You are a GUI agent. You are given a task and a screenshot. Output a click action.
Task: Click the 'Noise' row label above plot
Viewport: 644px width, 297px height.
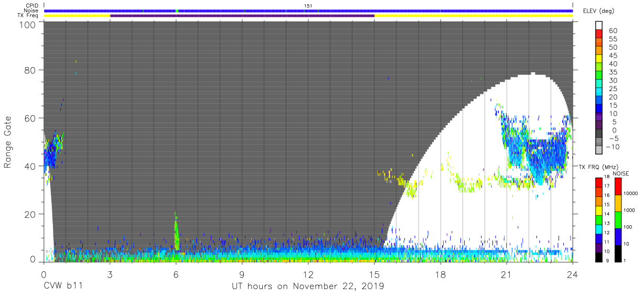[32, 10]
